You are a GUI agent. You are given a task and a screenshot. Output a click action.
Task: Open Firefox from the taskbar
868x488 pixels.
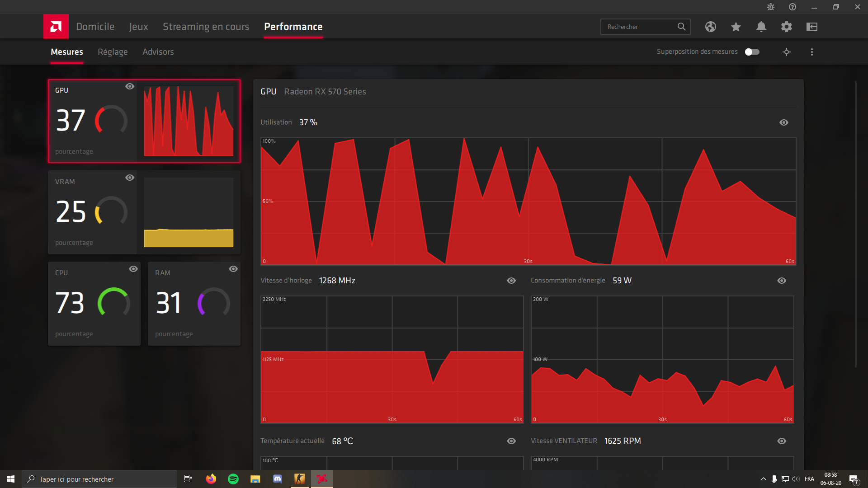(211, 479)
